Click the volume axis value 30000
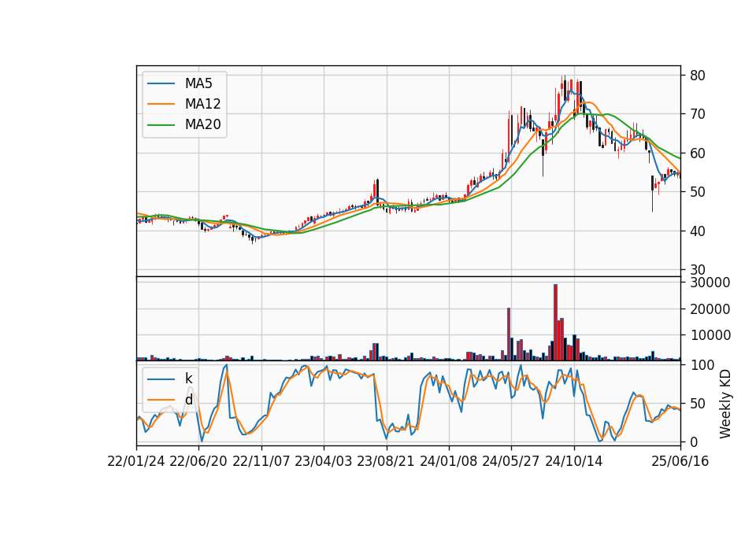 (x=710, y=283)
